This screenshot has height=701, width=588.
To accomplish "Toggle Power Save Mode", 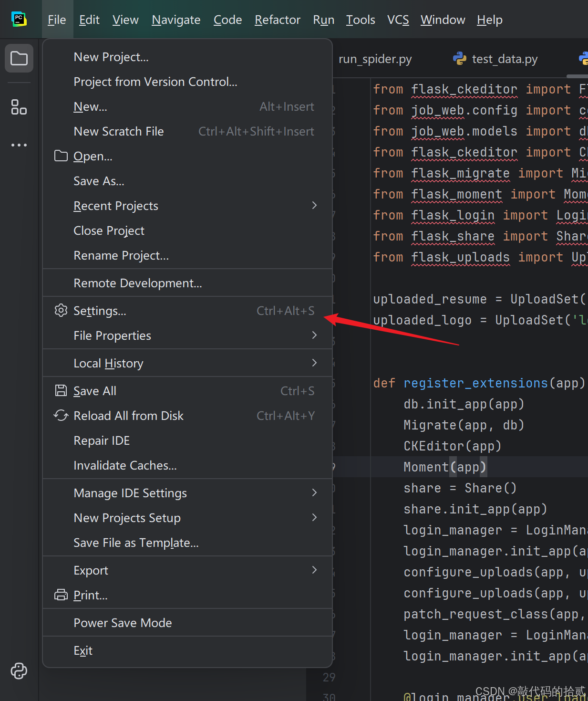I will click(187, 623).
